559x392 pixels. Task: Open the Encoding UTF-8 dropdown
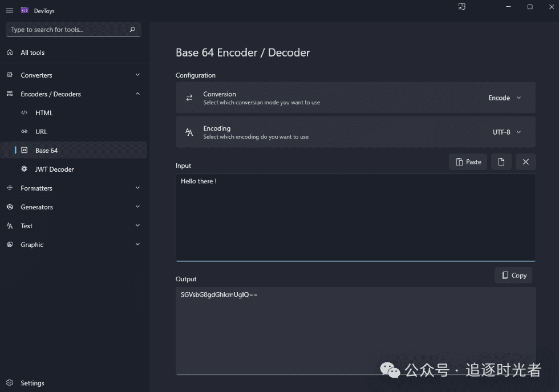tap(507, 132)
